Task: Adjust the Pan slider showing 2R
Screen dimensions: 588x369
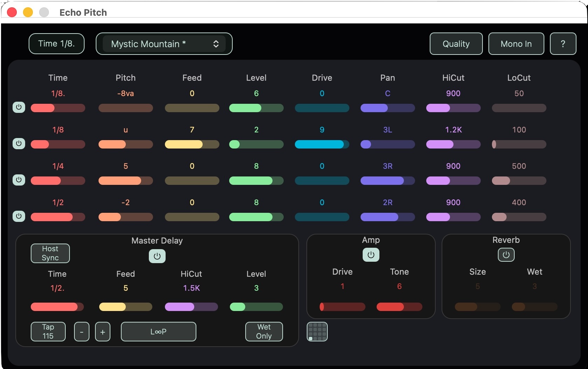Action: (x=388, y=217)
